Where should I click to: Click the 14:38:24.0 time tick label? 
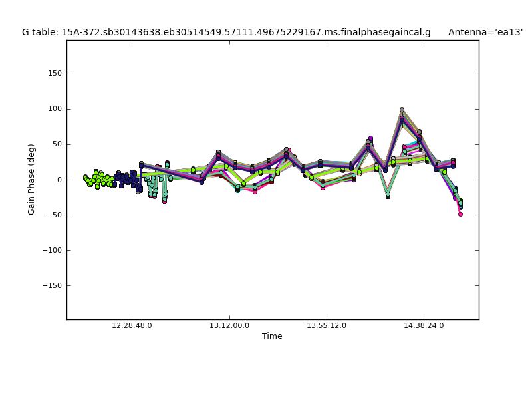(x=424, y=326)
